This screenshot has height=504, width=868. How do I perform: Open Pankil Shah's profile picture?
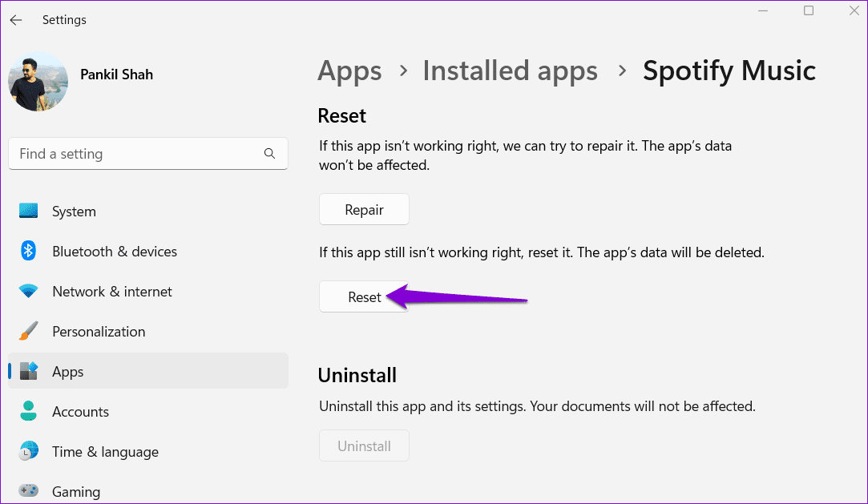pyautogui.click(x=38, y=82)
